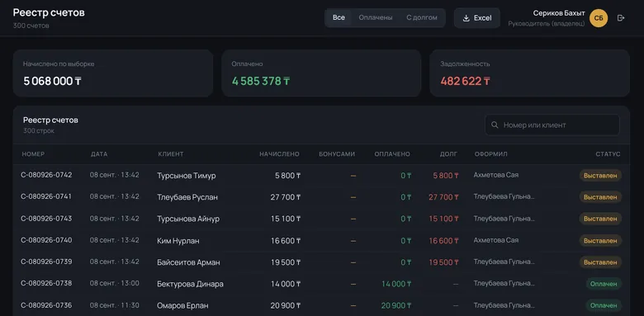
Task: Open invoice С-080926-0740
Action: (x=46, y=240)
